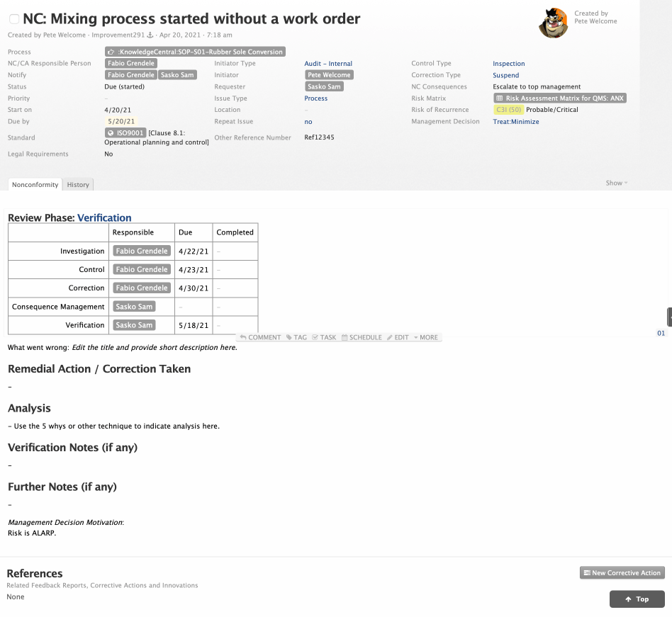
Task: Open the Treat:Minimize management decision link
Action: [x=515, y=122]
